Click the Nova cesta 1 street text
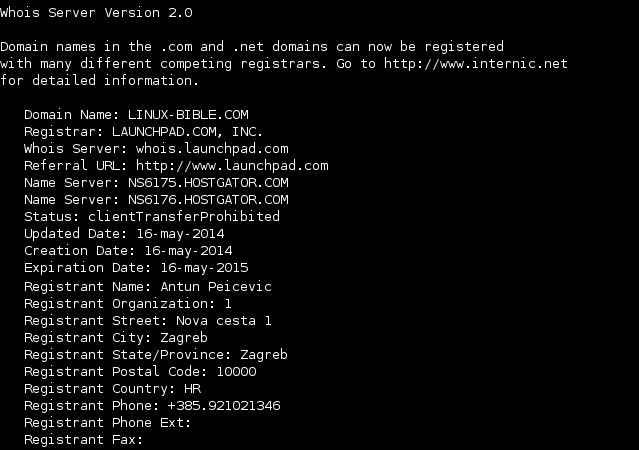 [x=224, y=321]
